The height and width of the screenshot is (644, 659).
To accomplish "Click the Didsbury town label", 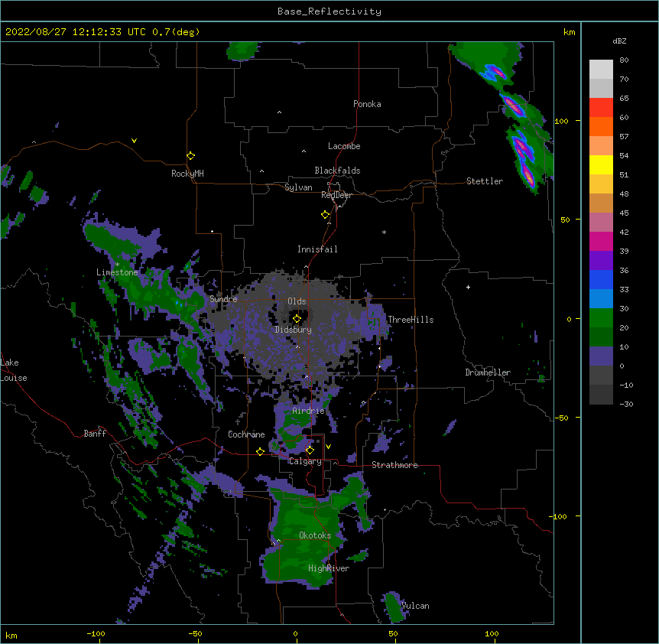I will pos(294,330).
